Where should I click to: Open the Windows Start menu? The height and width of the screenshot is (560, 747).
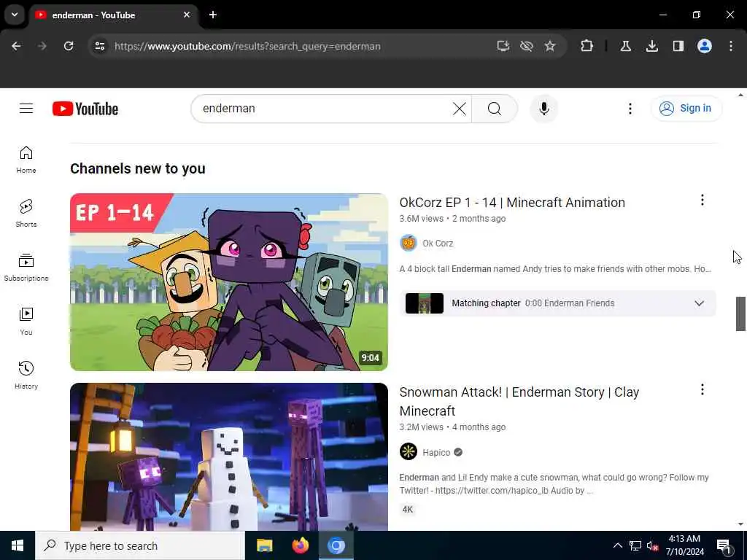[18, 545]
